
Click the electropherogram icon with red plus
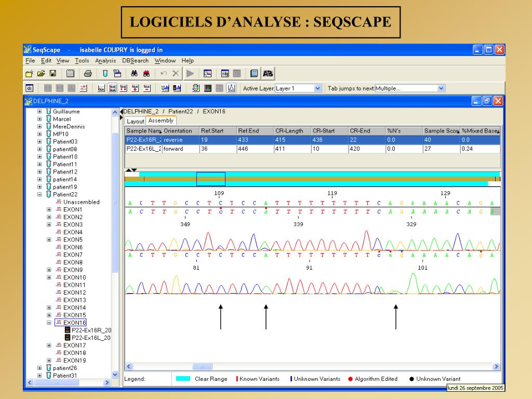[x=136, y=88]
